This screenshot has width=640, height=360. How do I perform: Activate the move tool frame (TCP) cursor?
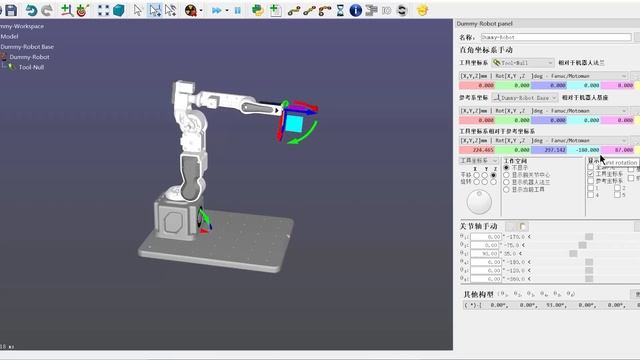tap(171, 10)
